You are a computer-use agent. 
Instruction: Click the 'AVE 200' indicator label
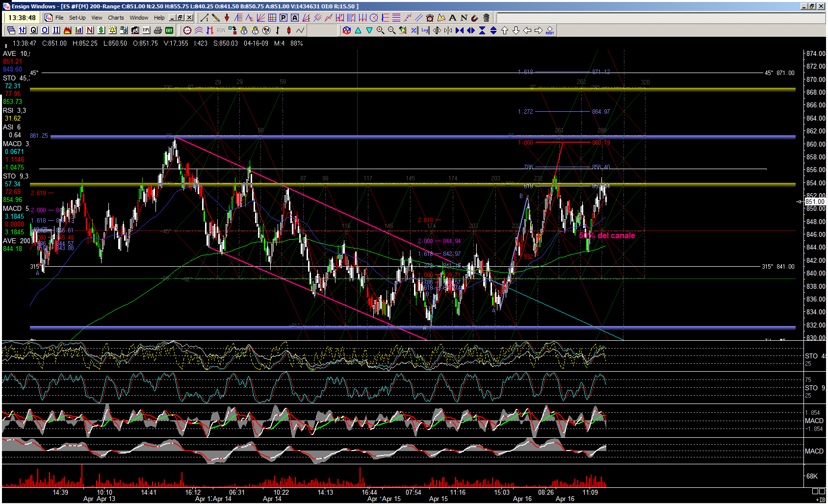tap(17, 241)
